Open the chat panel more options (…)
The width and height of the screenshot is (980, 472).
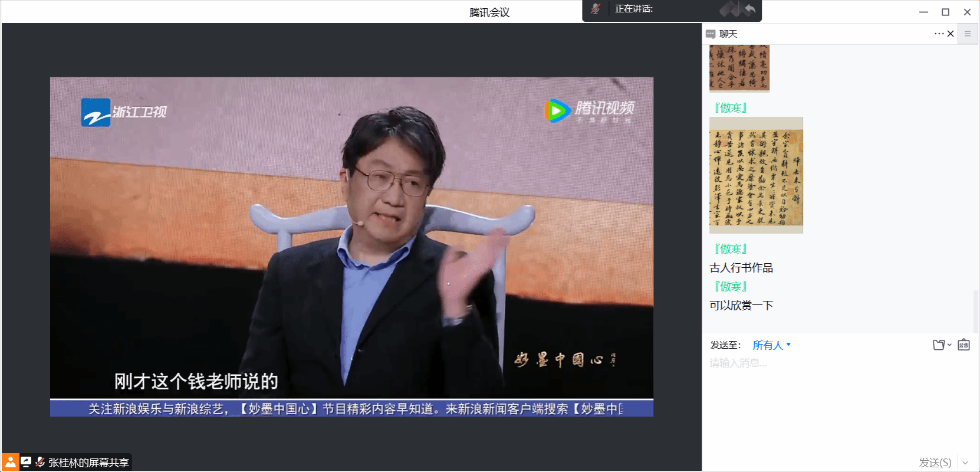click(x=939, y=34)
